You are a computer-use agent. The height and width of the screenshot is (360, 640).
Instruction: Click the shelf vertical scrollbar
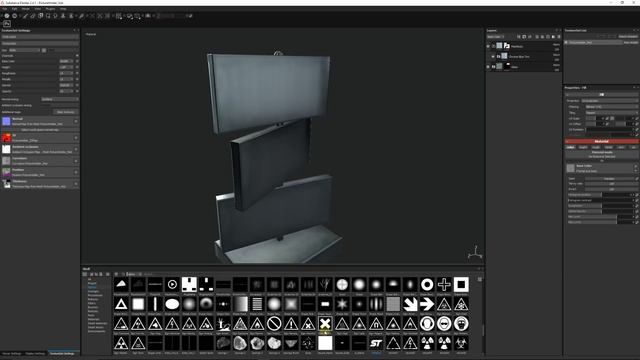click(483, 330)
